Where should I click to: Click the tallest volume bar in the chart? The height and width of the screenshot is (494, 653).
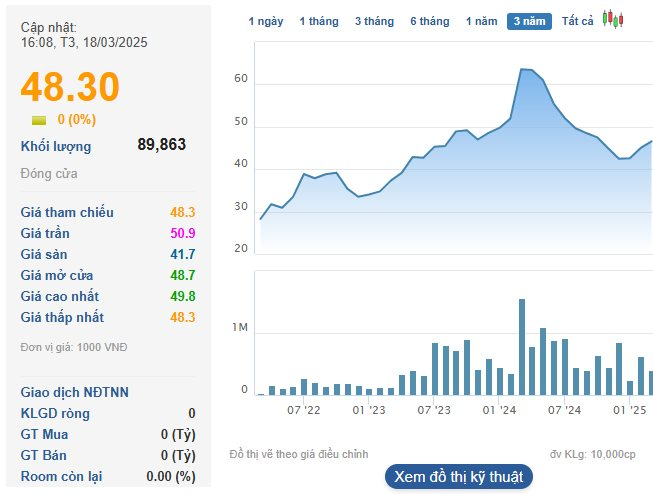click(522, 346)
